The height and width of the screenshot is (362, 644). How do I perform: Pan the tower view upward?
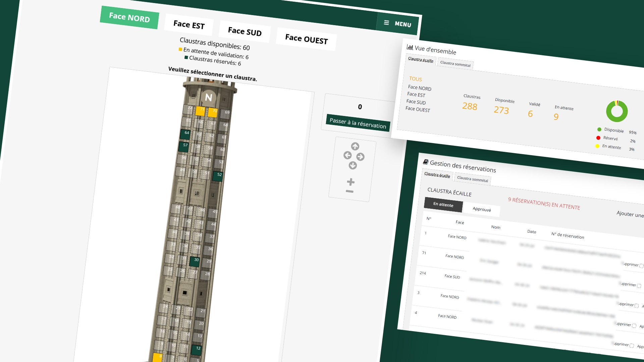coord(355,146)
